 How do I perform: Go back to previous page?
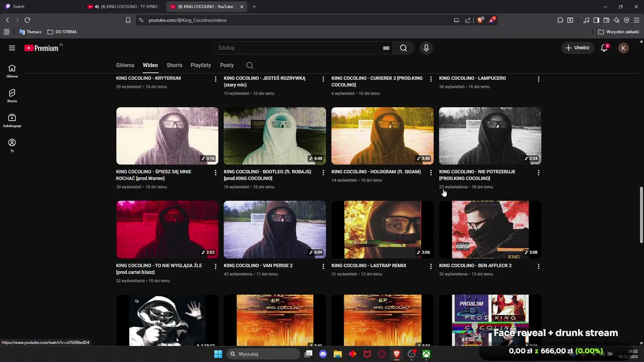coord(7,20)
